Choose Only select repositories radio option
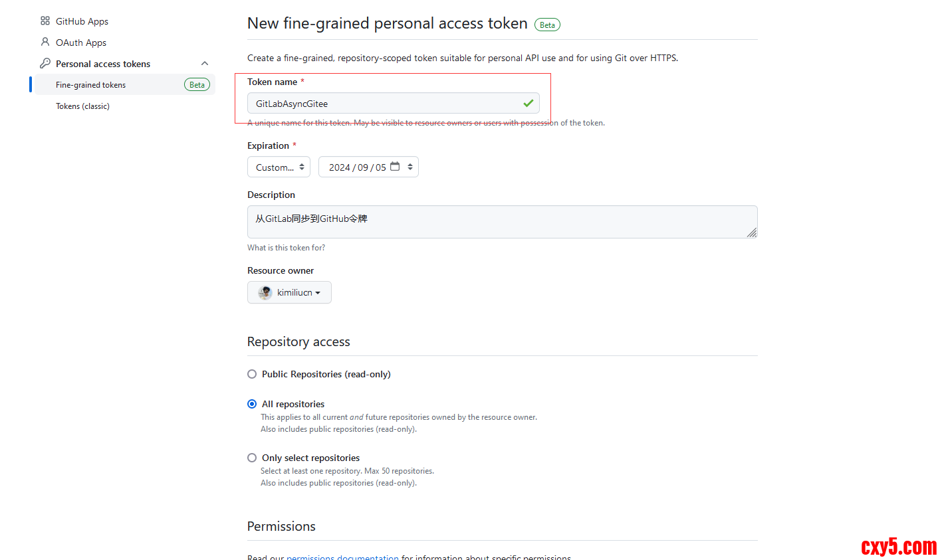This screenshot has width=940, height=560. 252,458
